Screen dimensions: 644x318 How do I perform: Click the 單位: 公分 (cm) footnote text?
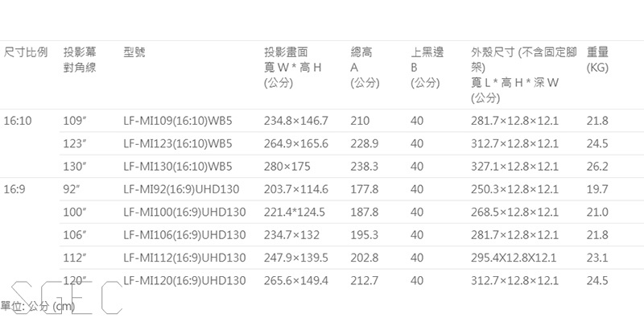[x=37, y=306]
